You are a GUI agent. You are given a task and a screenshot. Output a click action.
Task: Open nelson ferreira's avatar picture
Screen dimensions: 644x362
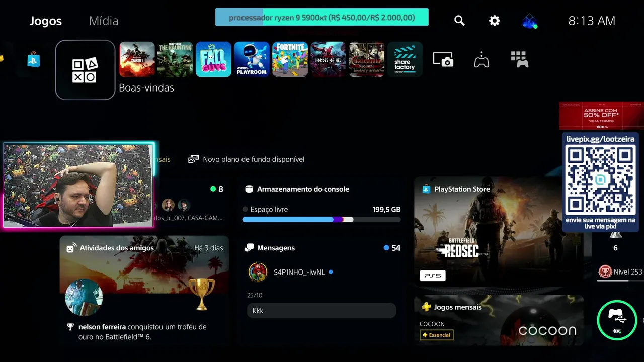click(x=84, y=297)
